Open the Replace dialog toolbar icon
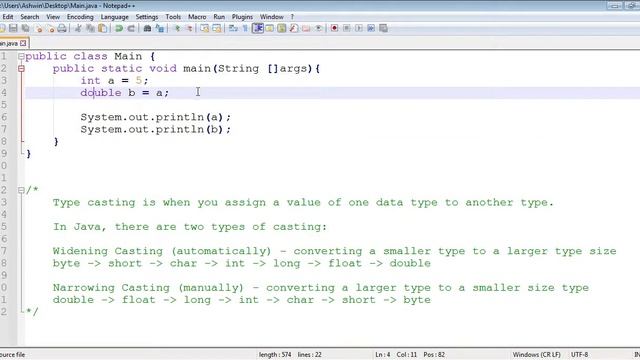Image resolution: width=640 pixels, height=360 pixels. (x=160, y=28)
